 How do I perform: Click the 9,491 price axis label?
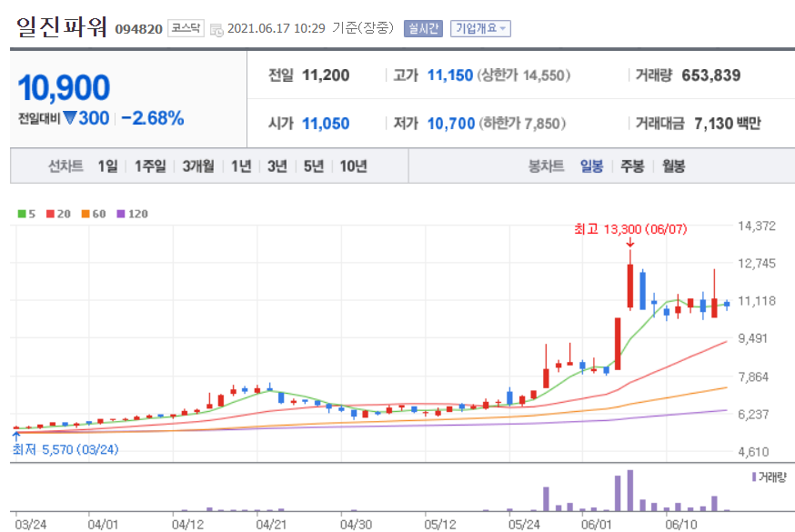[x=753, y=338]
